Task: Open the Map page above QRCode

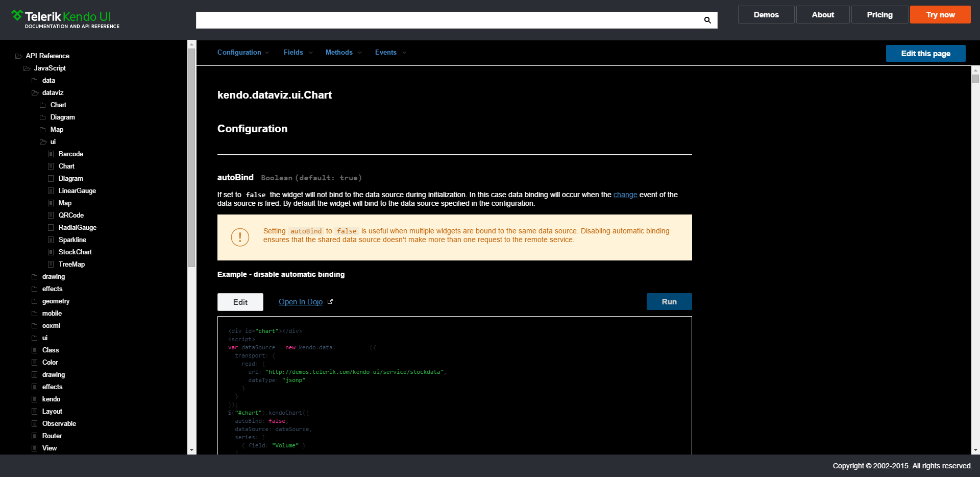Action: (x=65, y=203)
